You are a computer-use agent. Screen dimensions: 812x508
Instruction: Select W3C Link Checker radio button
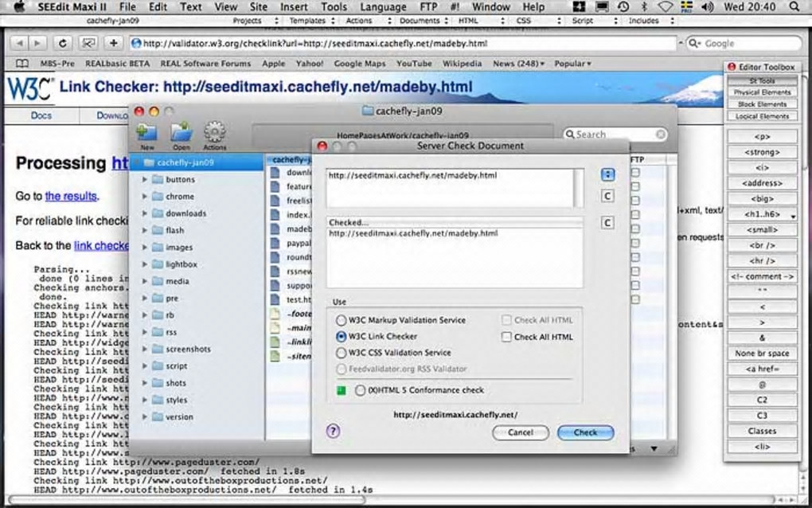coord(341,337)
